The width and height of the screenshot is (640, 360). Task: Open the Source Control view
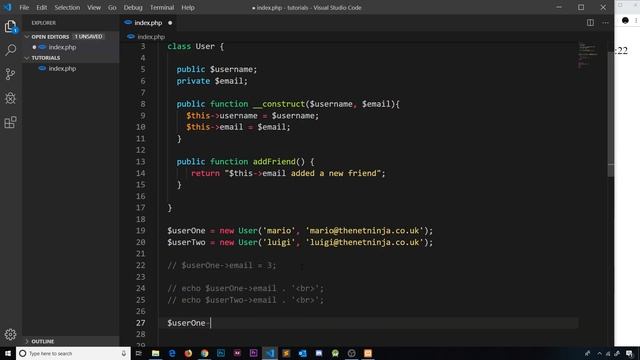click(10, 74)
